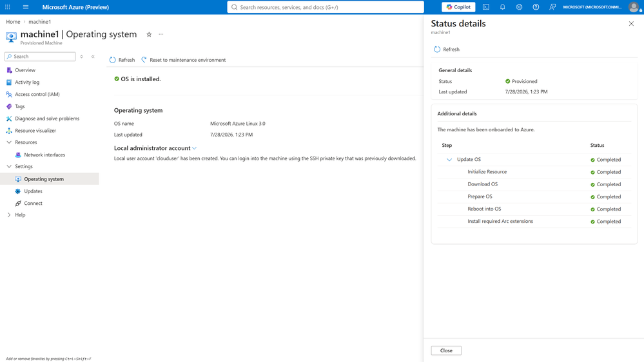
Task: Open the notifications bell
Action: 502,7
